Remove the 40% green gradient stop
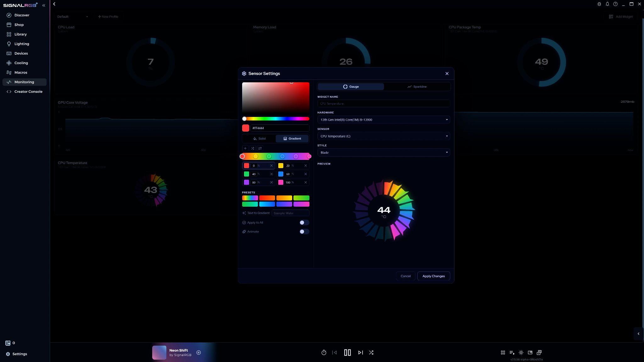644x362 pixels. coord(271,174)
